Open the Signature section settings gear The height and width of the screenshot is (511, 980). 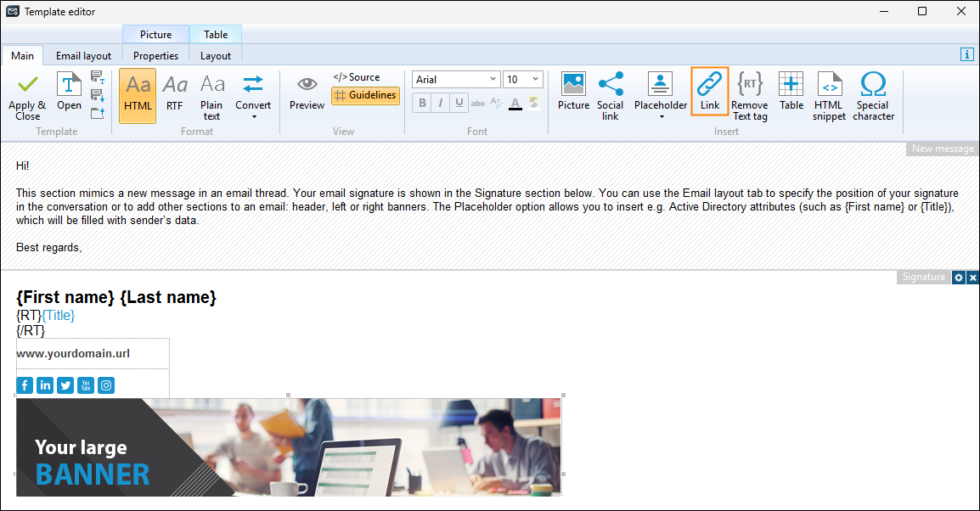pyautogui.click(x=959, y=278)
